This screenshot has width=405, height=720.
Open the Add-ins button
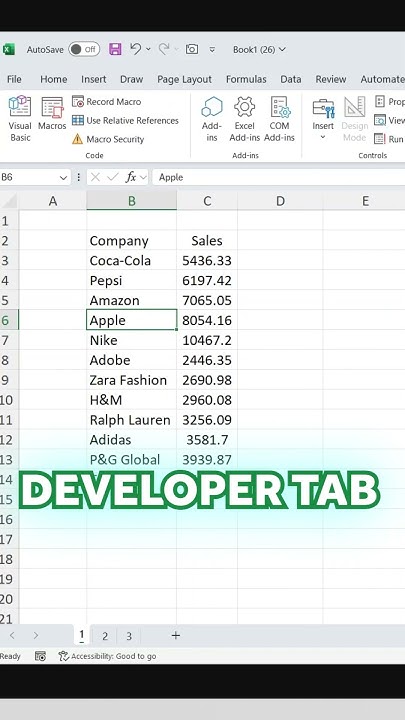pyautogui.click(x=212, y=118)
